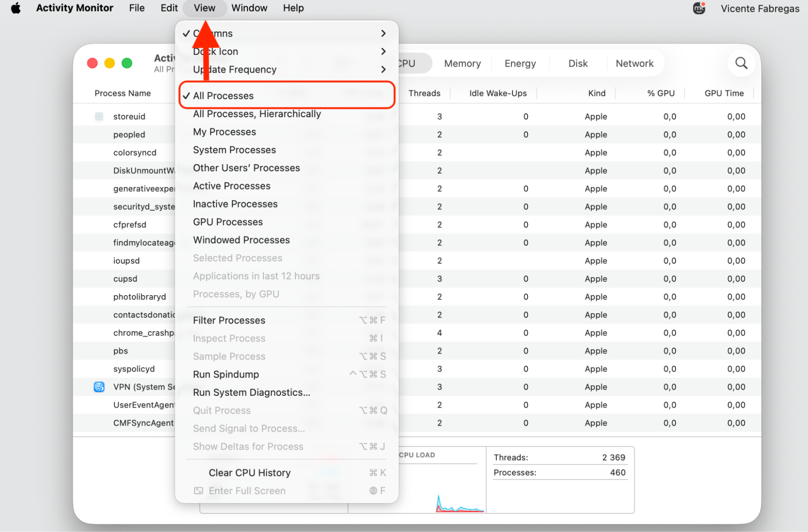Switch to the Network tab
This screenshot has width=808, height=532.
[x=634, y=63]
